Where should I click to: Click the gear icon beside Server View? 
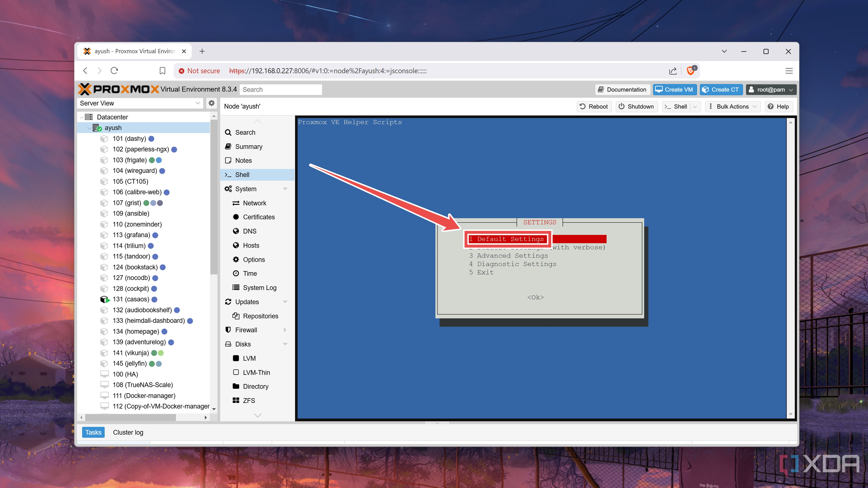pyautogui.click(x=212, y=103)
